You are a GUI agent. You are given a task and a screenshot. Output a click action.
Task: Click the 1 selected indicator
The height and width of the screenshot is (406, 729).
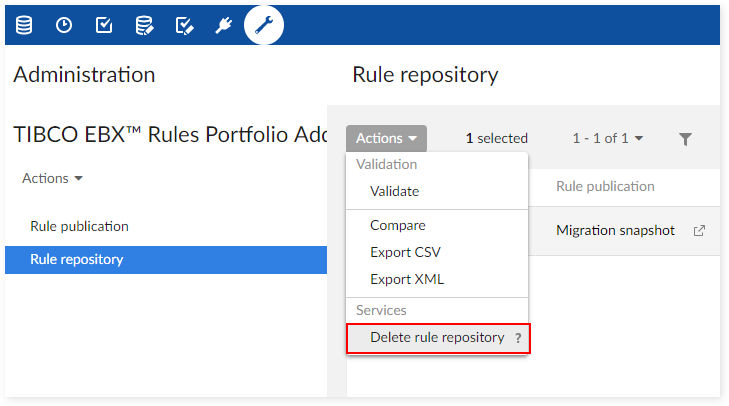[497, 138]
